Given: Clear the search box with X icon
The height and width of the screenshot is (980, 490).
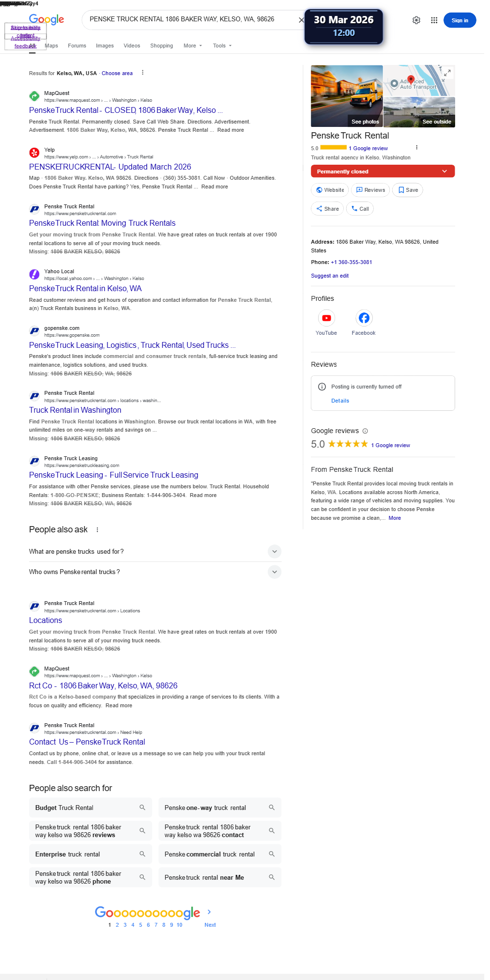Looking at the screenshot, I should tap(301, 20).
